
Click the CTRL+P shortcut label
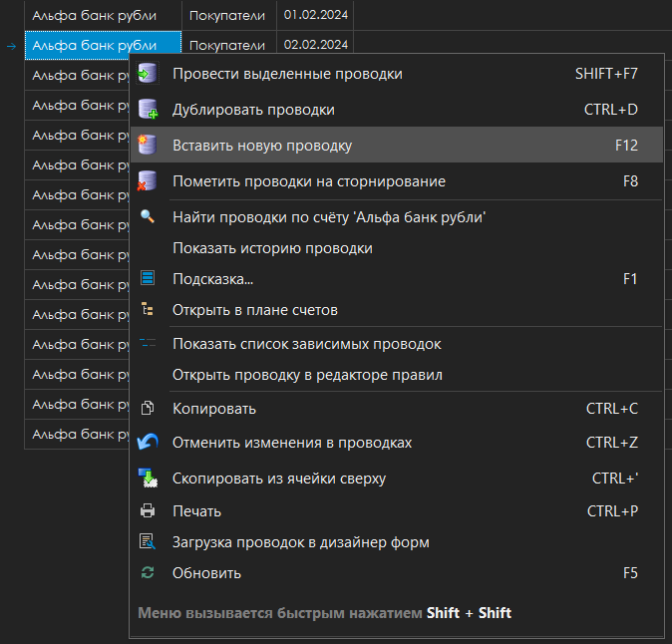click(x=612, y=511)
